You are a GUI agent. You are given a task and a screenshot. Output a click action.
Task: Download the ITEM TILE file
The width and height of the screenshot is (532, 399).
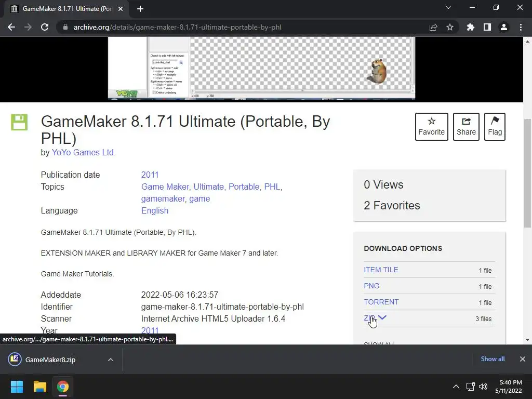(x=381, y=270)
